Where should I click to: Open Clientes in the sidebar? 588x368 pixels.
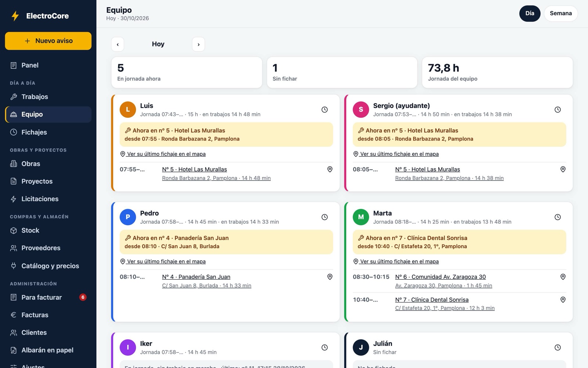48,333
